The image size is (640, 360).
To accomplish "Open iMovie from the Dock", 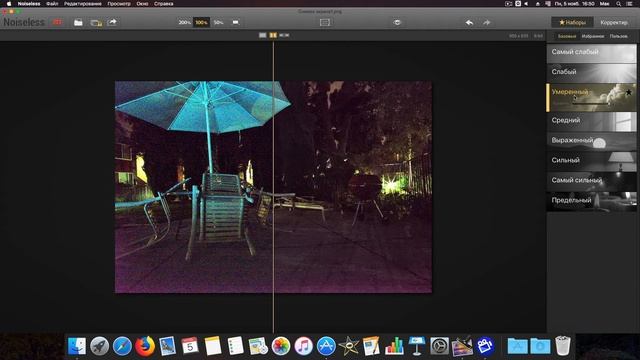I will tap(349, 346).
